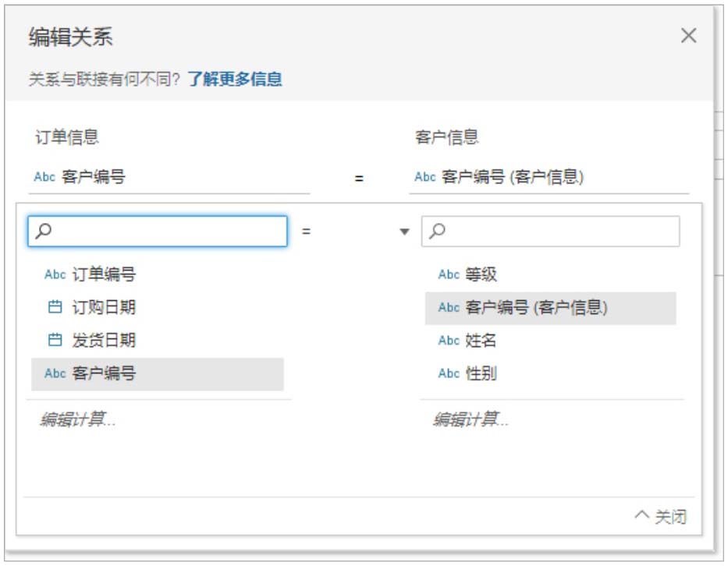Choose 姓名 field in right list
This screenshot has height=566, width=728.
[481, 341]
